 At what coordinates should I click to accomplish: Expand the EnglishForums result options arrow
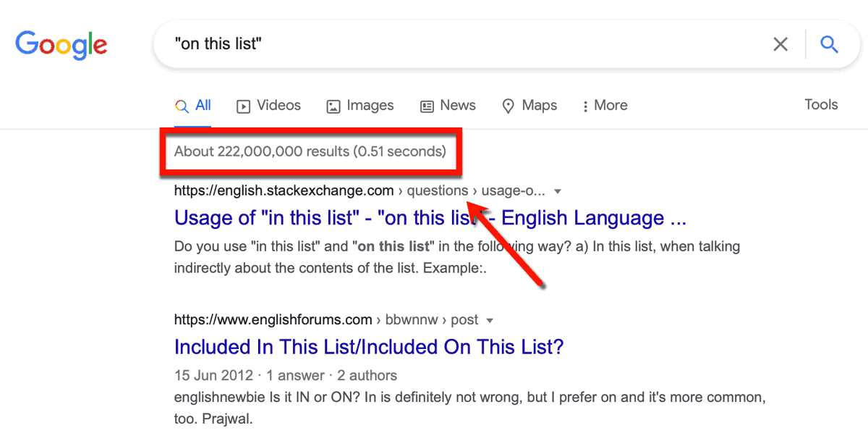point(490,319)
